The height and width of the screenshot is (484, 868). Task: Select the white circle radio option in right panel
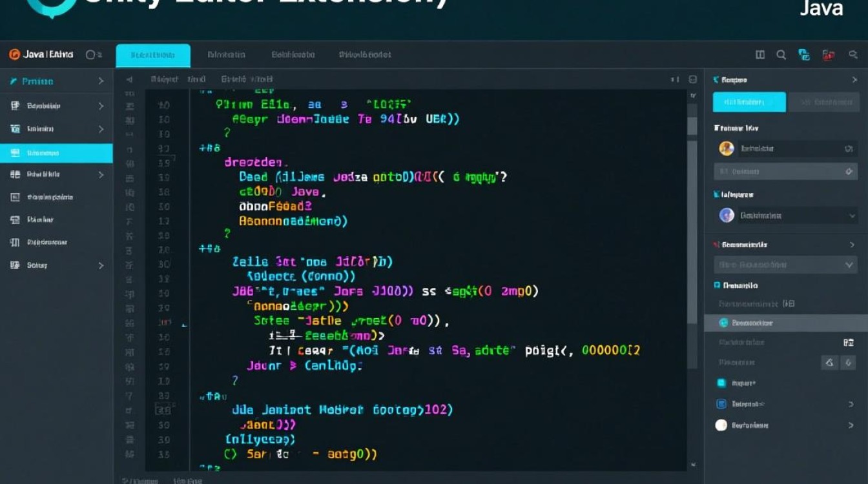pos(721,425)
